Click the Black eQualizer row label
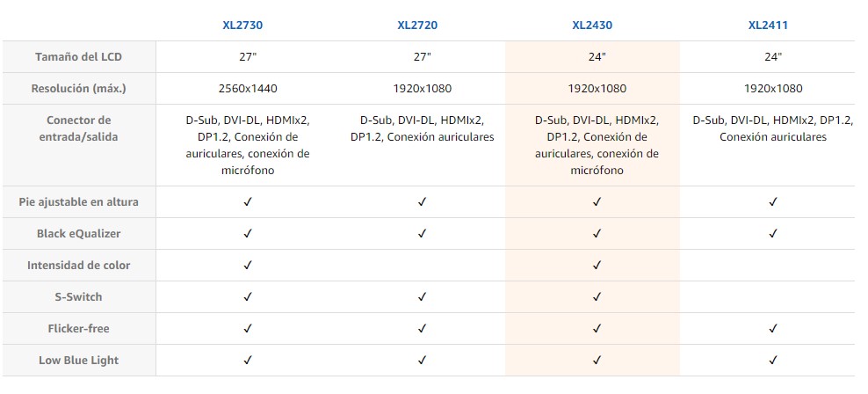This screenshot has width=868, height=394. point(79,233)
